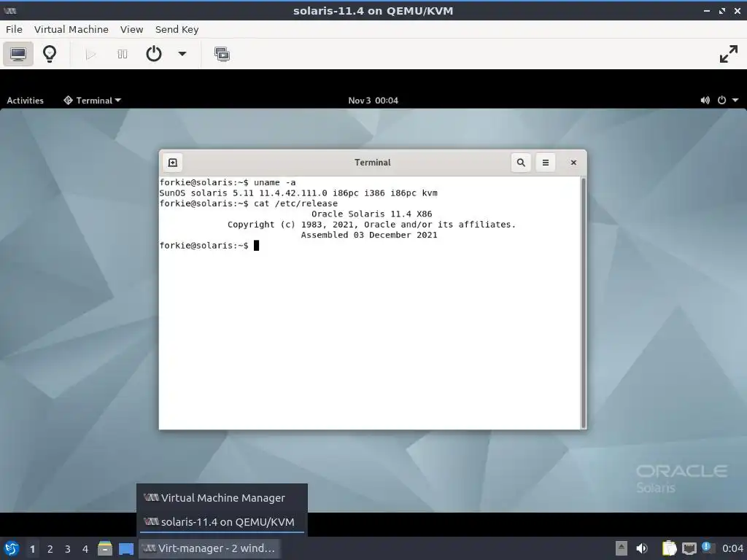Image resolution: width=747 pixels, height=560 pixels.
Task: Click the Solaris guest volume icon
Action: click(x=705, y=101)
